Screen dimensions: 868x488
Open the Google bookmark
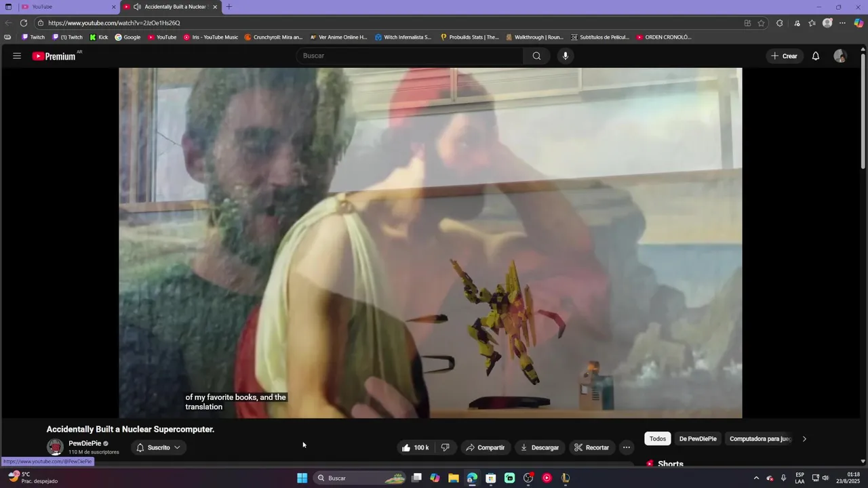coord(127,37)
